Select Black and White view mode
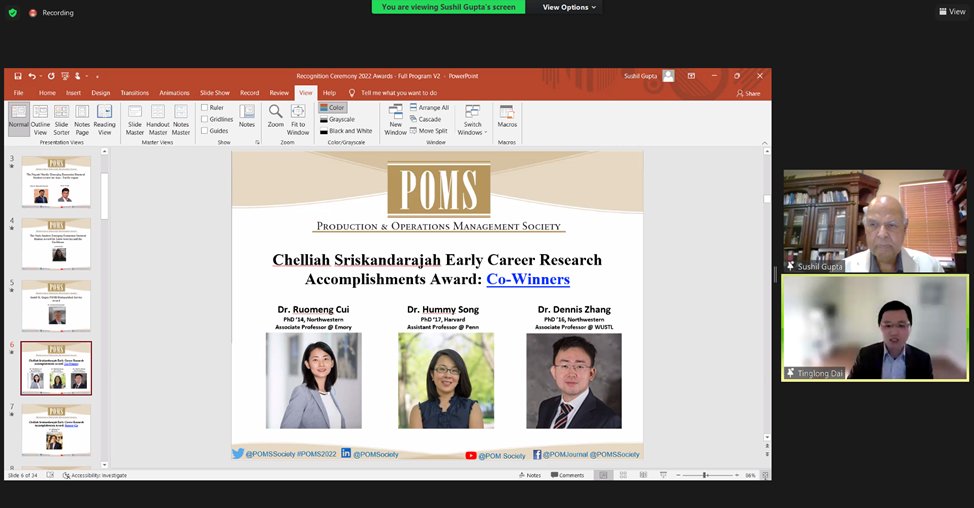Viewport: 974px width, 508px height. [346, 131]
